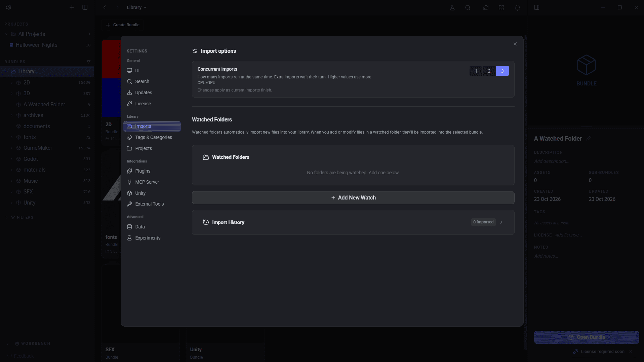The height and width of the screenshot is (362, 644).
Task: Set concurrent imports to 3
Action: pos(502,71)
